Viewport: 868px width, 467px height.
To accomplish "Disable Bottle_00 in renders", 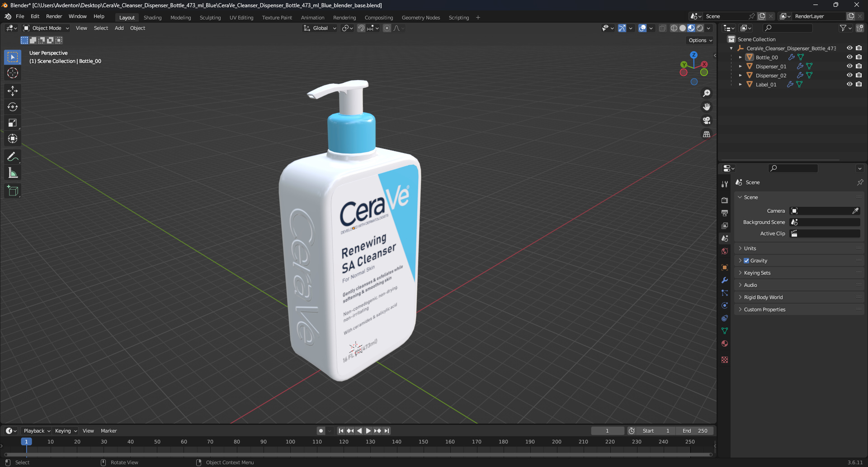I will pyautogui.click(x=859, y=57).
